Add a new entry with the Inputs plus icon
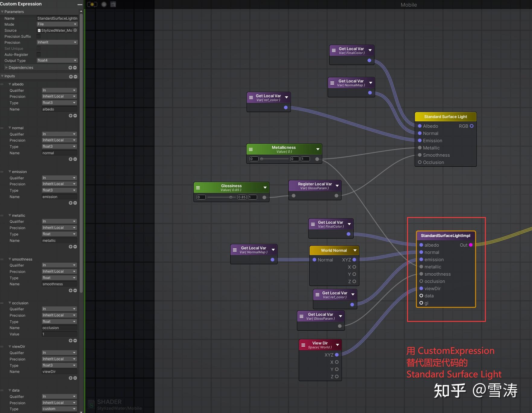532x413 pixels. coord(71,76)
